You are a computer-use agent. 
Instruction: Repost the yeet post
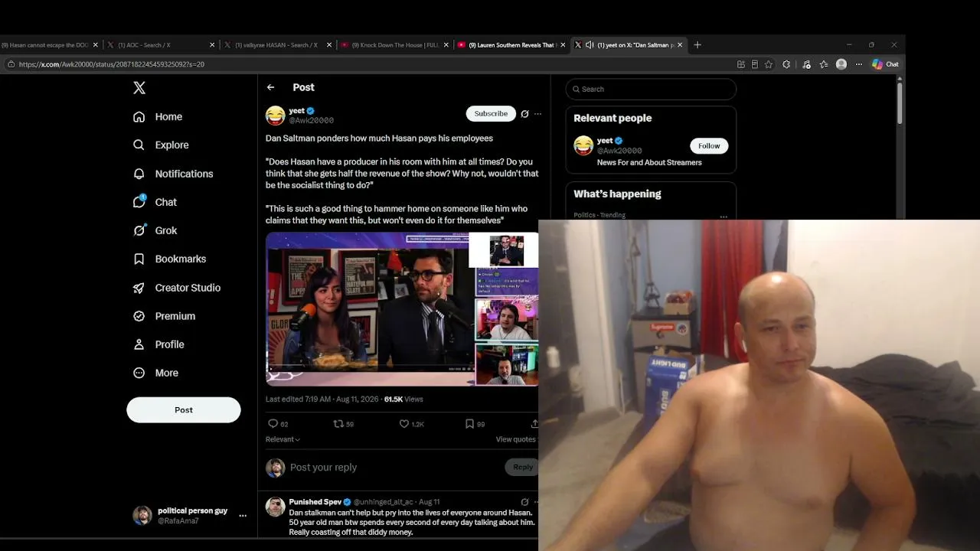pos(338,423)
